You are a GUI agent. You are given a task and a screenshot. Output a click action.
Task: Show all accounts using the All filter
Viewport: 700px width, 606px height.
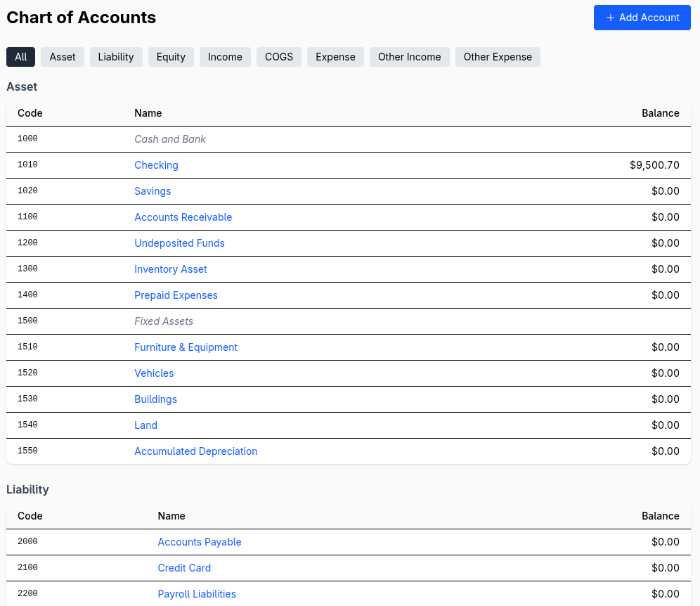(x=20, y=57)
